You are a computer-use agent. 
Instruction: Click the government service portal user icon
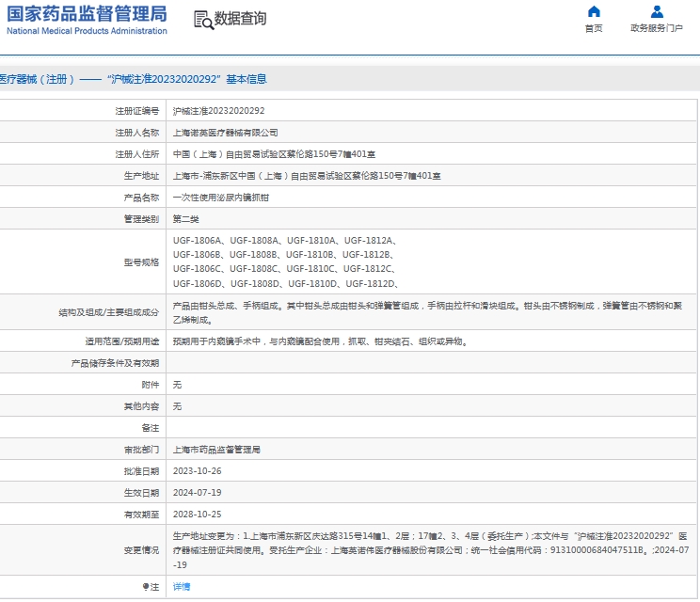tap(657, 11)
